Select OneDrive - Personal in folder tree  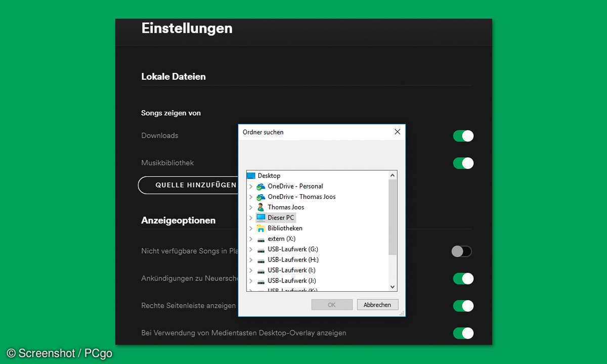pyautogui.click(x=295, y=187)
